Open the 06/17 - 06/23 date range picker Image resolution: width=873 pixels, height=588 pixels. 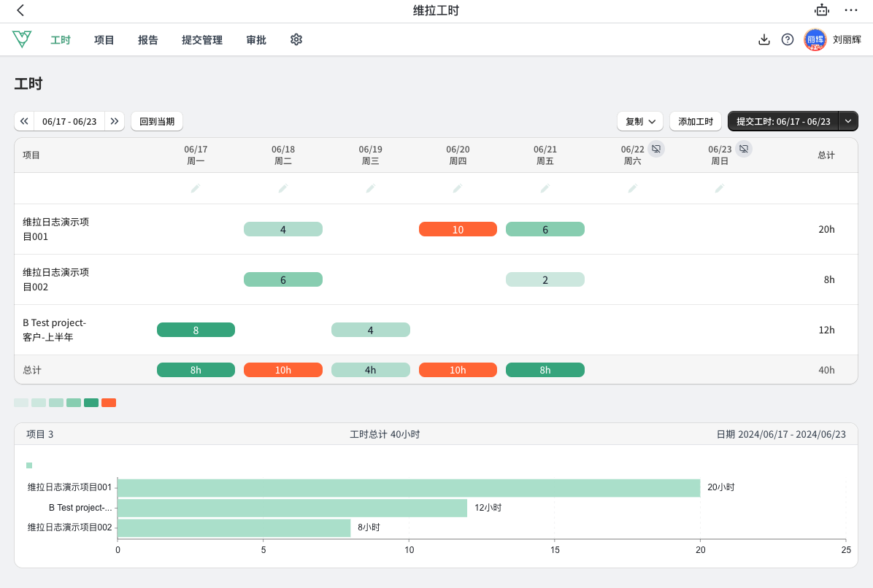(69, 121)
